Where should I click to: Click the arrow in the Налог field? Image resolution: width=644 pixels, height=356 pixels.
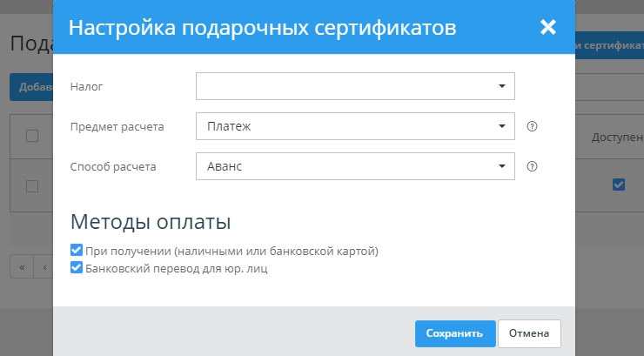(x=501, y=86)
